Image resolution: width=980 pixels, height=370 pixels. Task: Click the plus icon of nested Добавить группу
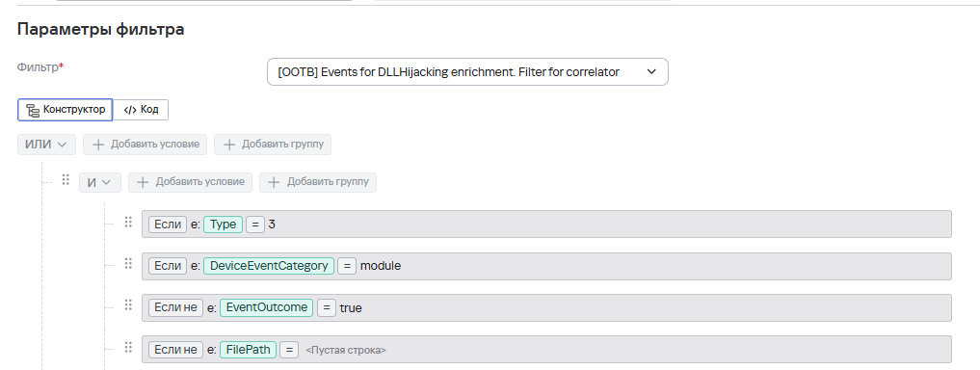[275, 182]
